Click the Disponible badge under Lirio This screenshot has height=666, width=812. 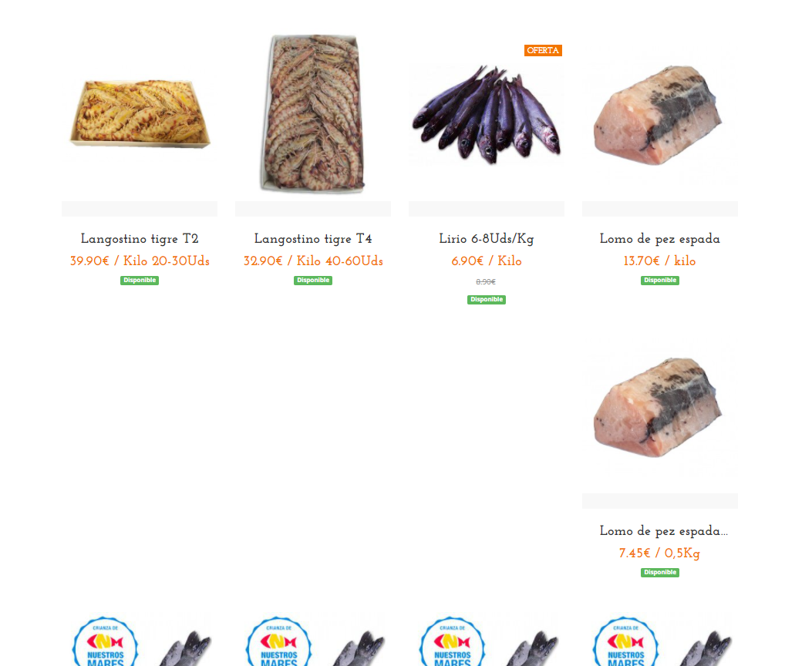point(487,300)
